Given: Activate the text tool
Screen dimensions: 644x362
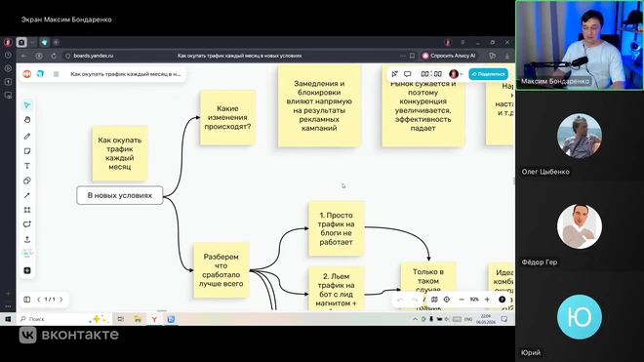Looking at the screenshot, I should (x=27, y=166).
